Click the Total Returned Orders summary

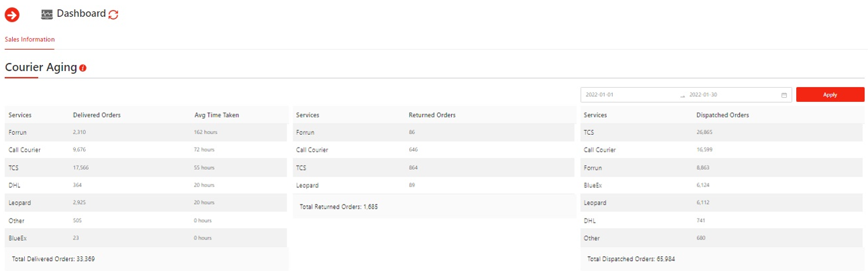[338, 207]
